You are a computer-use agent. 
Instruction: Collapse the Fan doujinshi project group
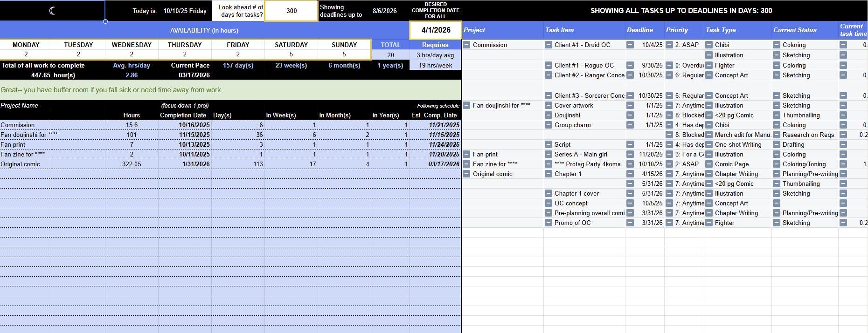[466, 106]
